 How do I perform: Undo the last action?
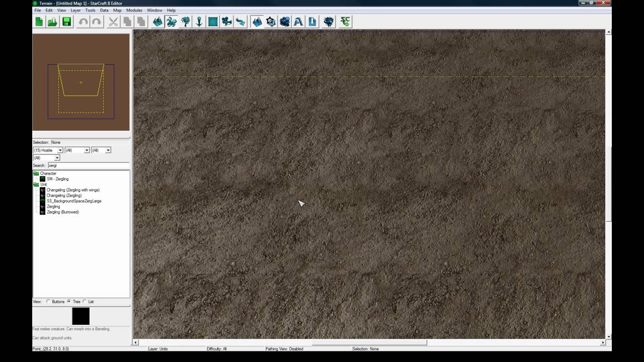[84, 22]
